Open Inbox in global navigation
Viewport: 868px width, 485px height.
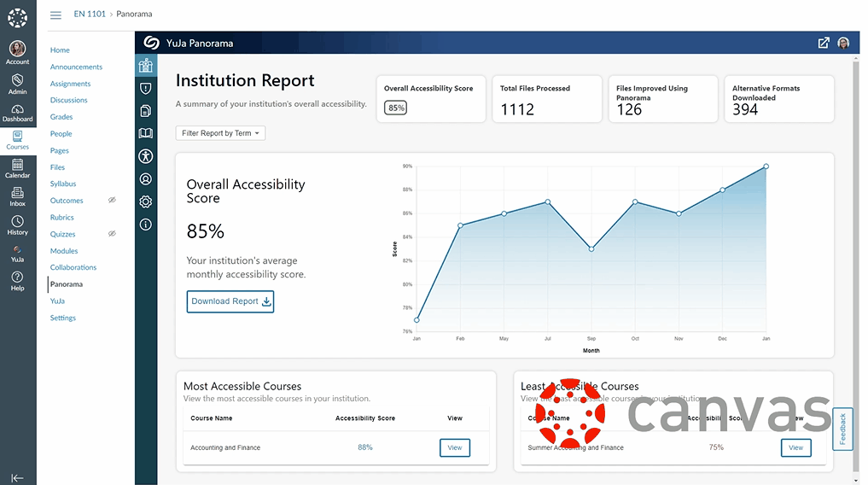18,196
